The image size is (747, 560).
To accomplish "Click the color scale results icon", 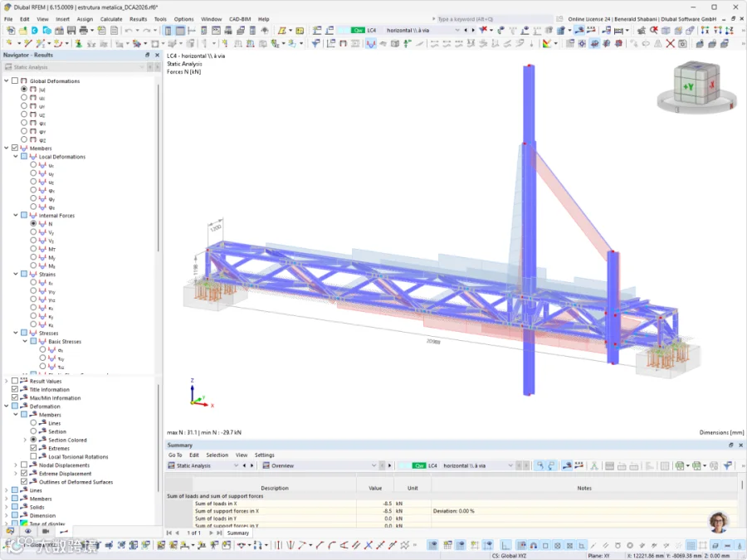I will coord(547,44).
